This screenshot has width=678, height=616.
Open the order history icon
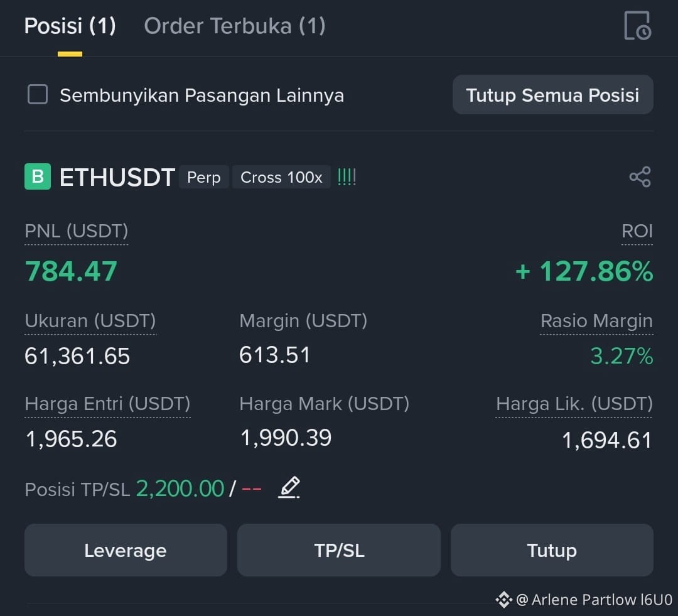coord(638,26)
